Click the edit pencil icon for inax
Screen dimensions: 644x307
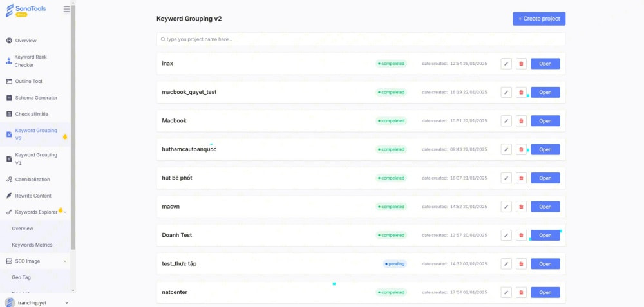point(506,64)
